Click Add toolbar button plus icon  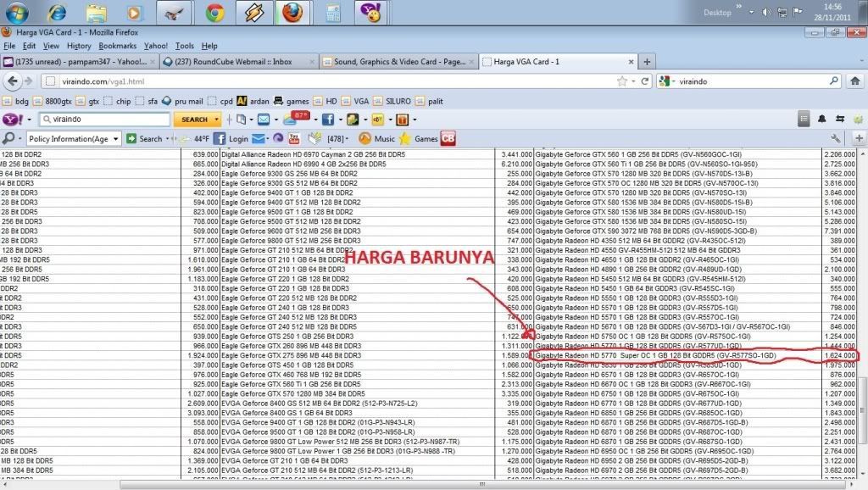(860, 138)
